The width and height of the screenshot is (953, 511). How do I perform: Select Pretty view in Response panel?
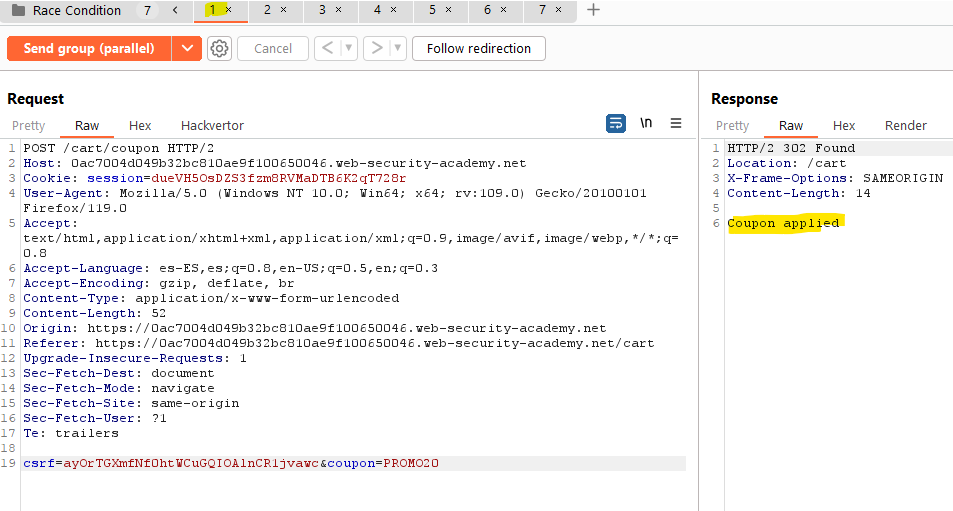pyautogui.click(x=732, y=125)
